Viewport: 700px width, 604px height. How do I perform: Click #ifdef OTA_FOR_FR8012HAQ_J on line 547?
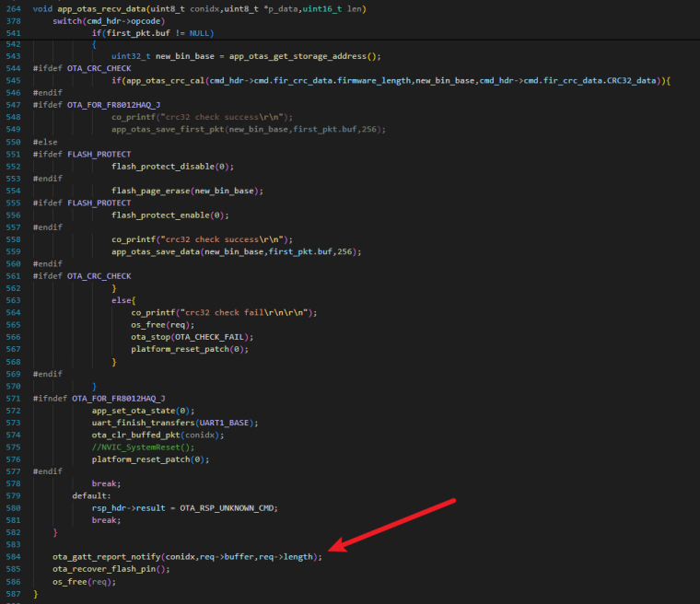tap(97, 105)
